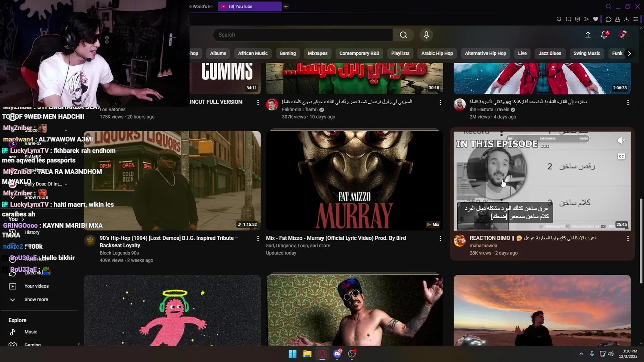
Task: Open the taskbar volume icon
Action: click(x=611, y=354)
